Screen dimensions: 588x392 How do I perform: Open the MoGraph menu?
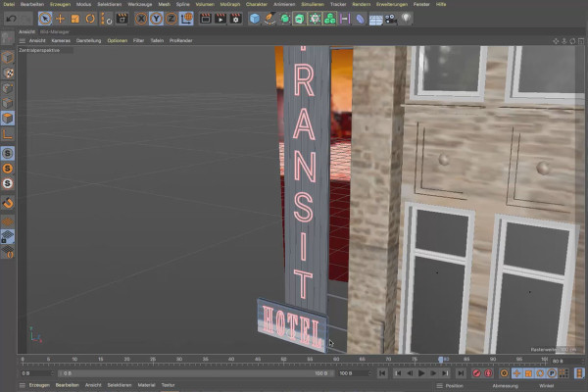pos(230,4)
